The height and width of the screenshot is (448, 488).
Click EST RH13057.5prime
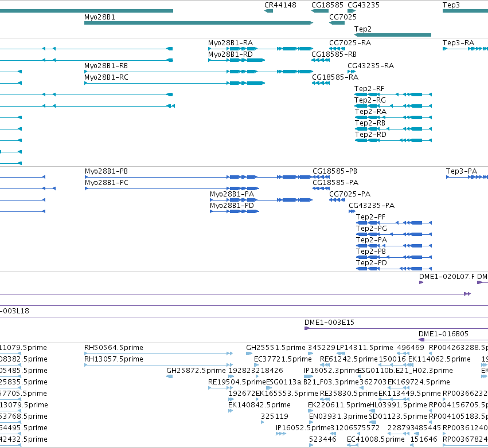[x=158, y=365]
